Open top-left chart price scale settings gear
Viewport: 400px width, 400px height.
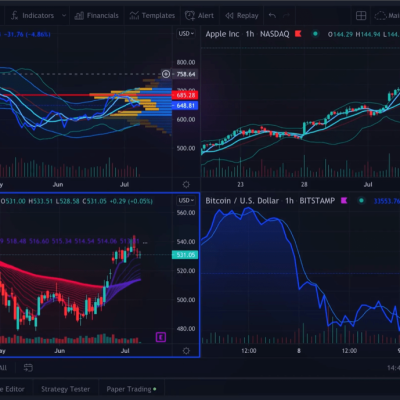186,184
